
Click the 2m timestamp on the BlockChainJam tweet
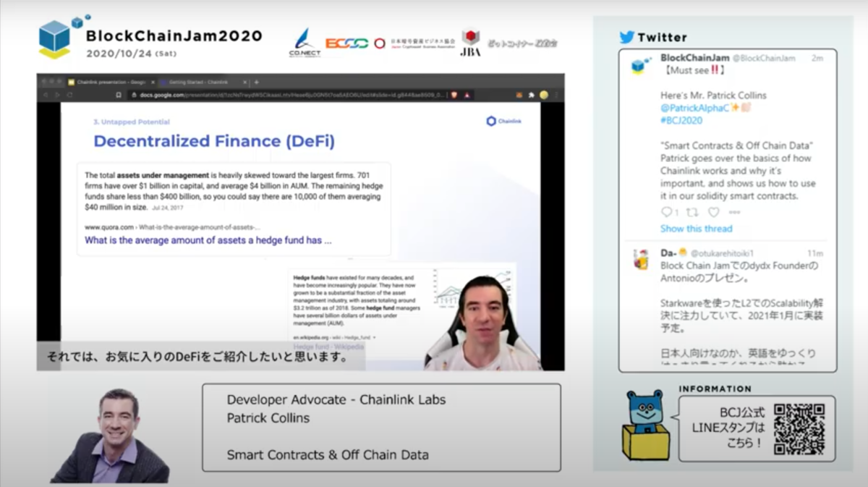pyautogui.click(x=817, y=58)
